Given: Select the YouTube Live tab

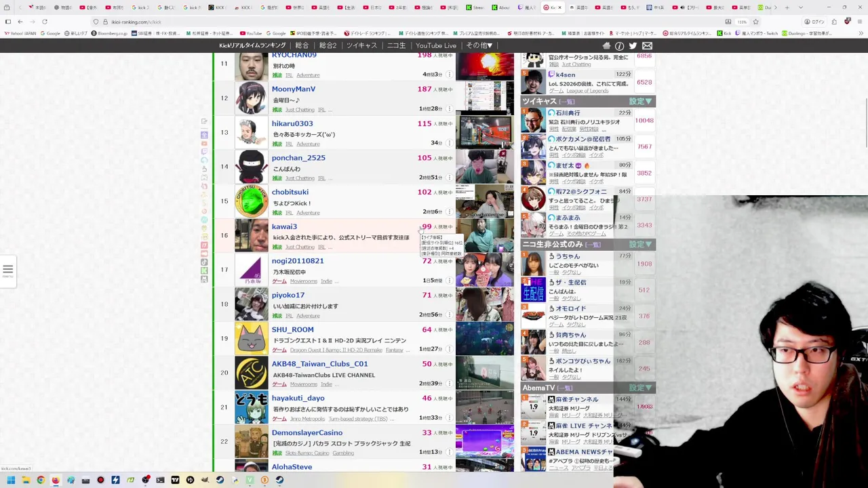Looking at the screenshot, I should (436, 45).
